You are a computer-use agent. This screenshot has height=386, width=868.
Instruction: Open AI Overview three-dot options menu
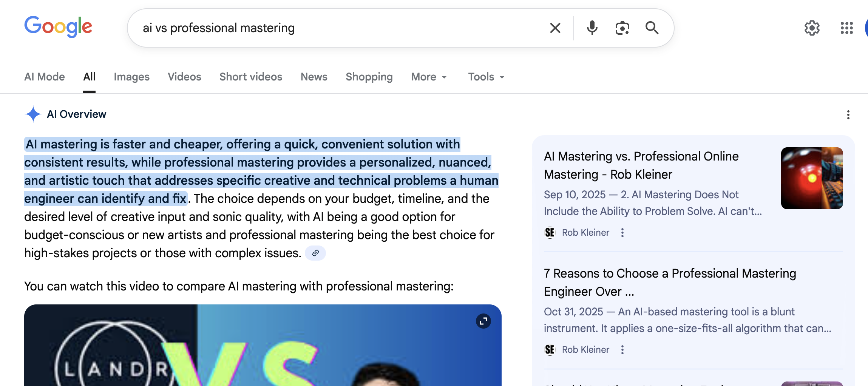click(848, 115)
